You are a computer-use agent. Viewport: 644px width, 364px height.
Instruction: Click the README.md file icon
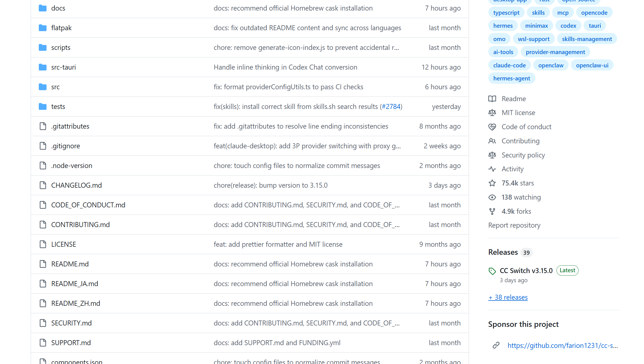tap(43, 264)
